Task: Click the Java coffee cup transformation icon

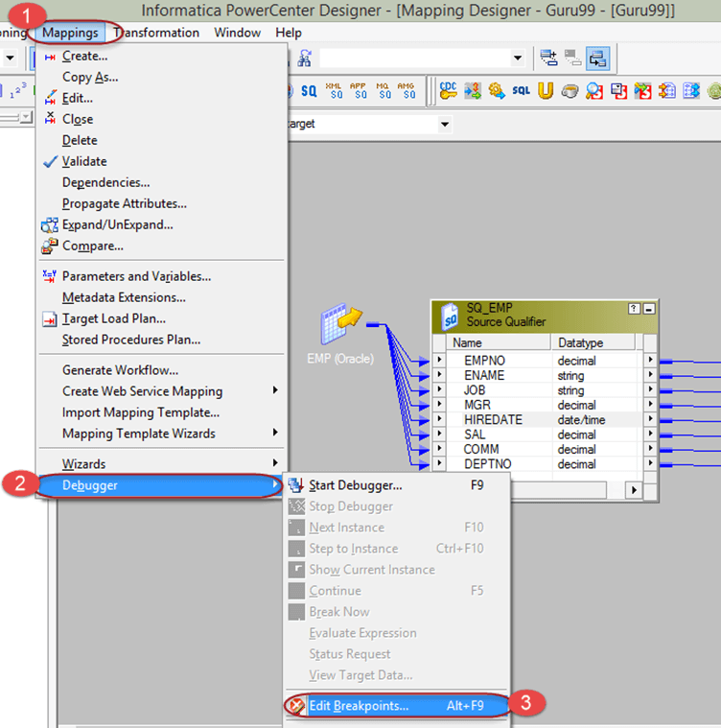Action: 570,91
